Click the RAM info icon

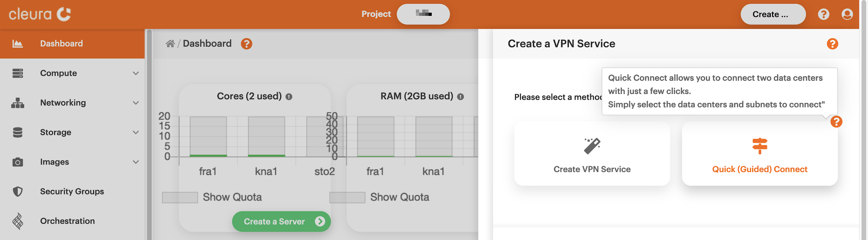pos(460,96)
